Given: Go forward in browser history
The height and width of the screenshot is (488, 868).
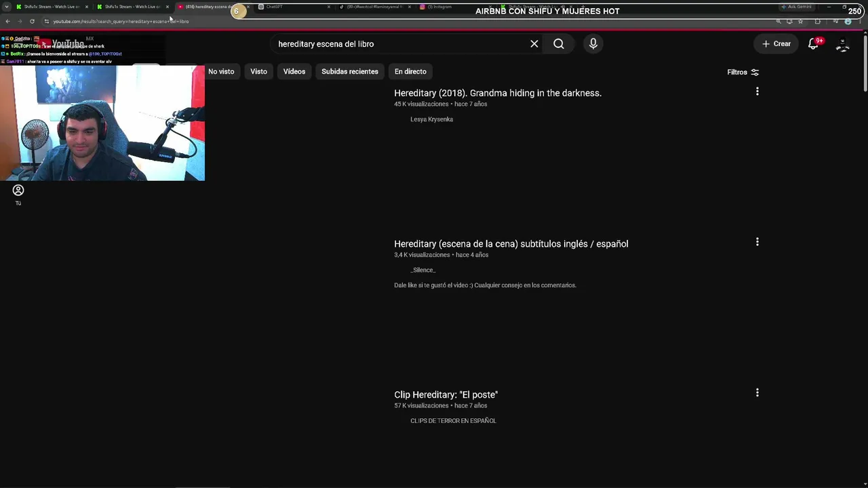Looking at the screenshot, I should [x=20, y=21].
